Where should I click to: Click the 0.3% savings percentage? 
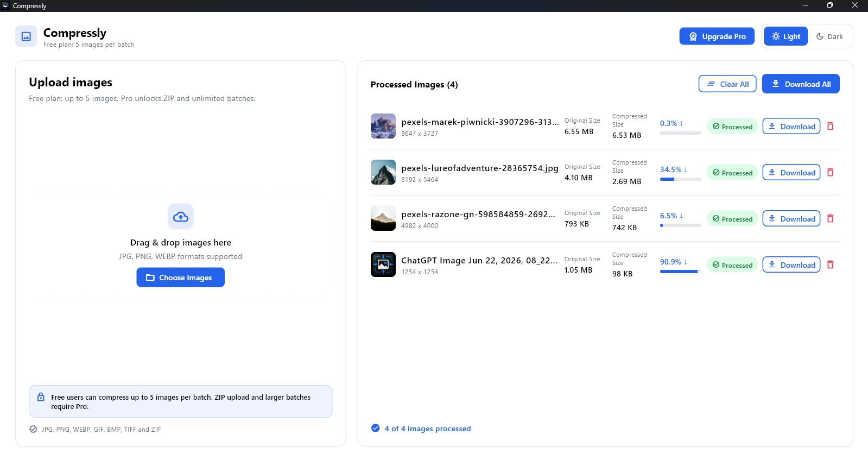tap(671, 123)
